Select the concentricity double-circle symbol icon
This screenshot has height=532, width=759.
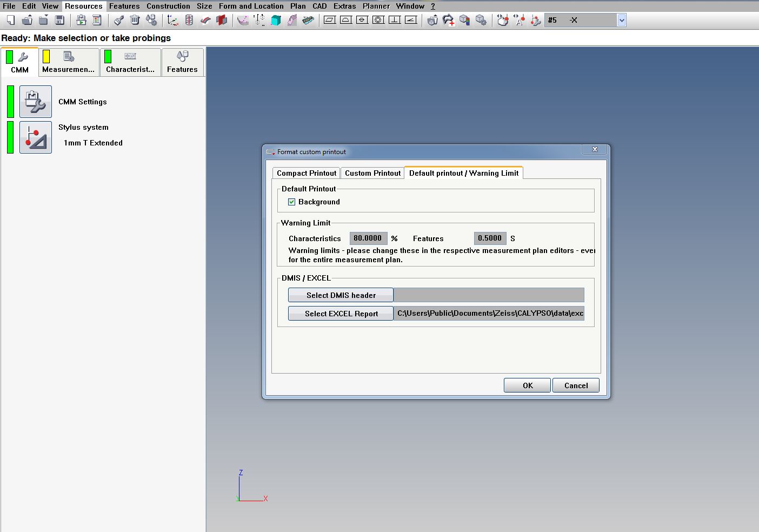click(378, 21)
